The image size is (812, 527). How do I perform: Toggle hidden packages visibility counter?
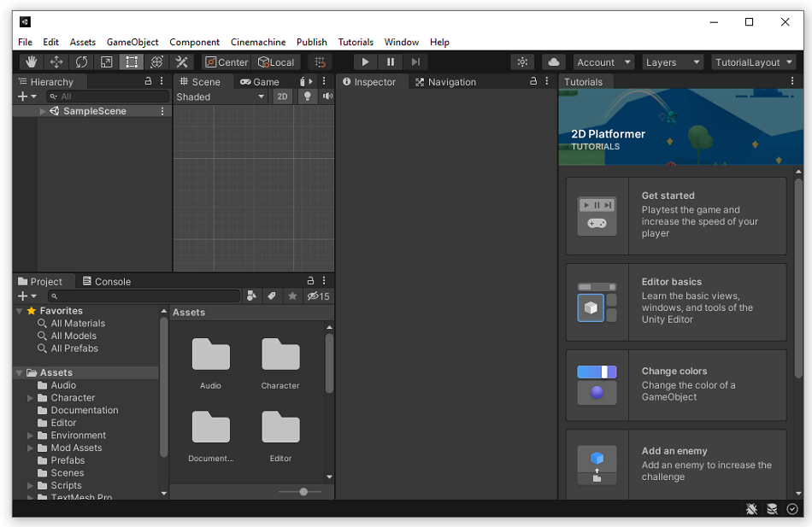[x=319, y=296]
